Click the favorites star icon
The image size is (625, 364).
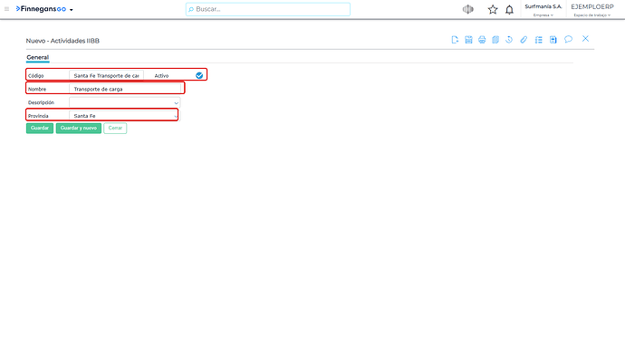coord(493,10)
